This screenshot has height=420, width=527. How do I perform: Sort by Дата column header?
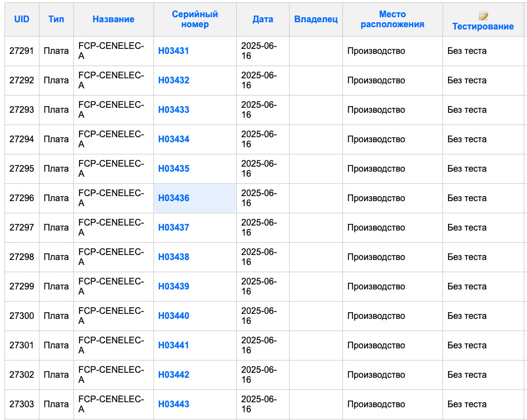[x=263, y=19]
